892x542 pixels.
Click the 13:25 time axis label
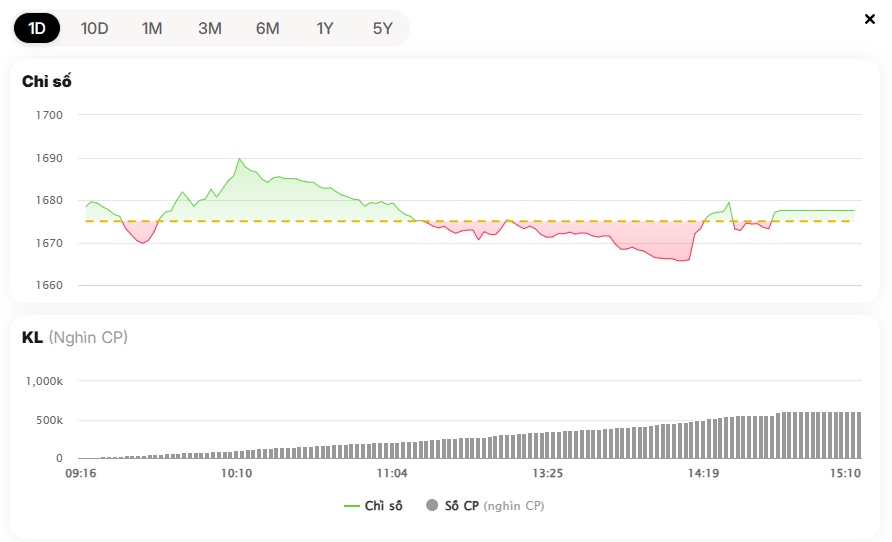click(547, 473)
